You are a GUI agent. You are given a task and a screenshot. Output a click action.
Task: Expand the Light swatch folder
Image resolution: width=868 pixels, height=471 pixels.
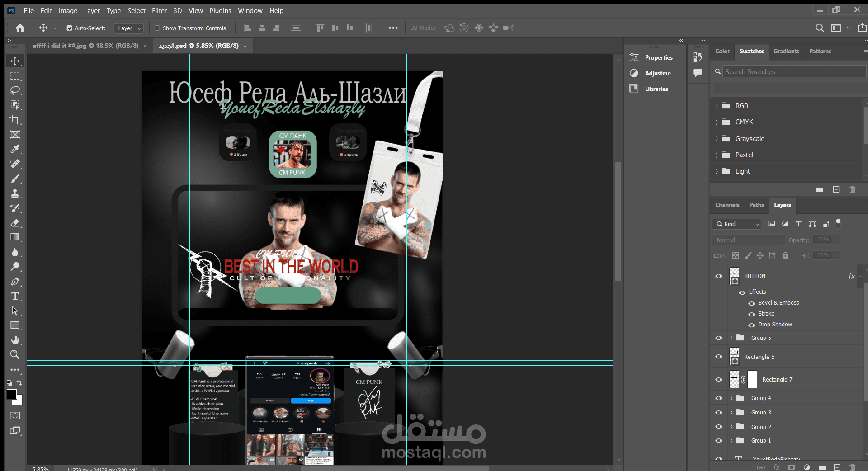coord(717,171)
